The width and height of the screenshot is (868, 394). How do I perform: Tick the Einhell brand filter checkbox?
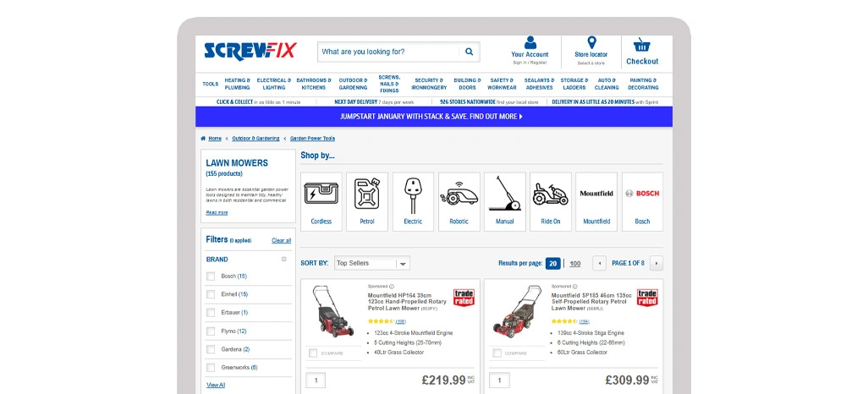(211, 294)
